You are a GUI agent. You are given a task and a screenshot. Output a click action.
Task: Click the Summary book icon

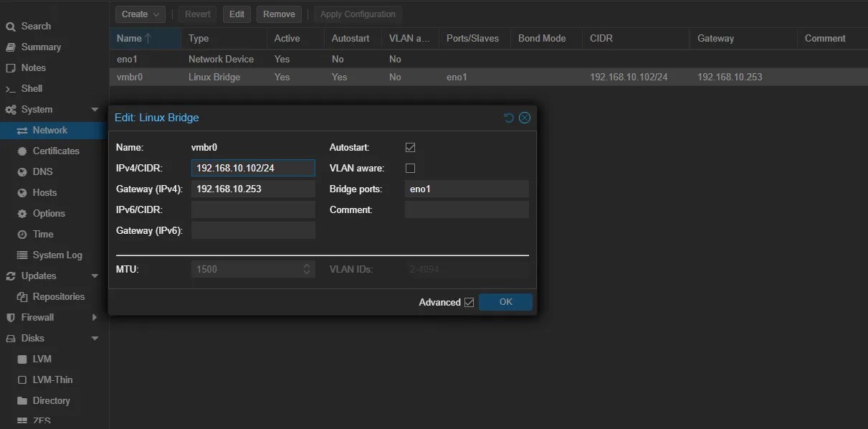(11, 47)
